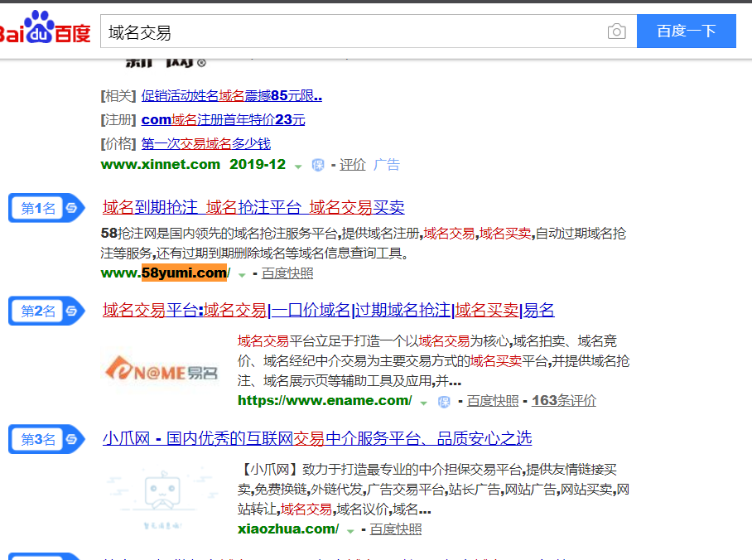Click www.xinnet.com green URL text
752x560 pixels.
(160, 165)
